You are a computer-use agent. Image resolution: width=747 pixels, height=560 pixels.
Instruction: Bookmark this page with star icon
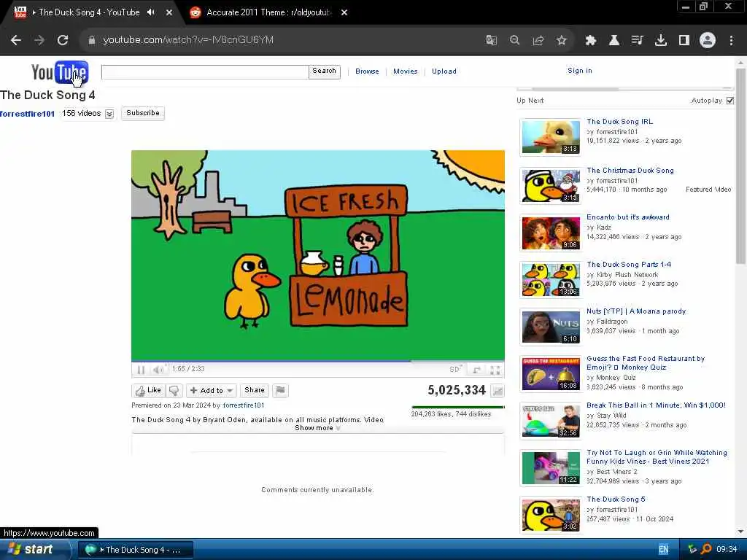(562, 40)
